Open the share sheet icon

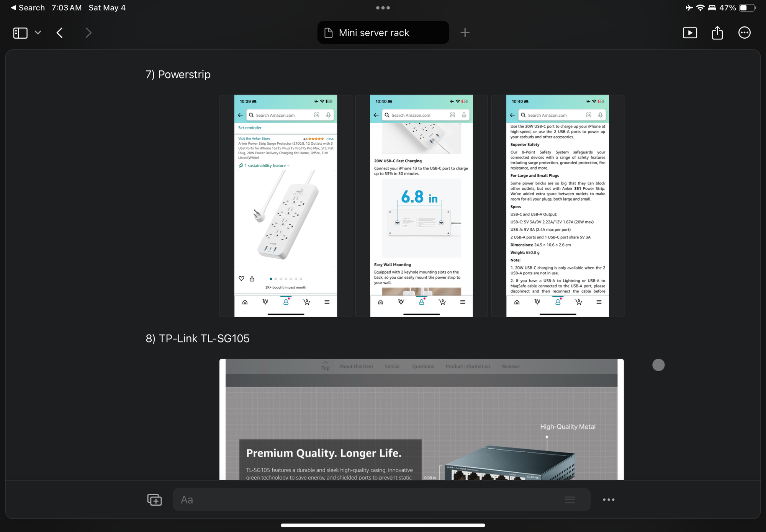point(717,33)
